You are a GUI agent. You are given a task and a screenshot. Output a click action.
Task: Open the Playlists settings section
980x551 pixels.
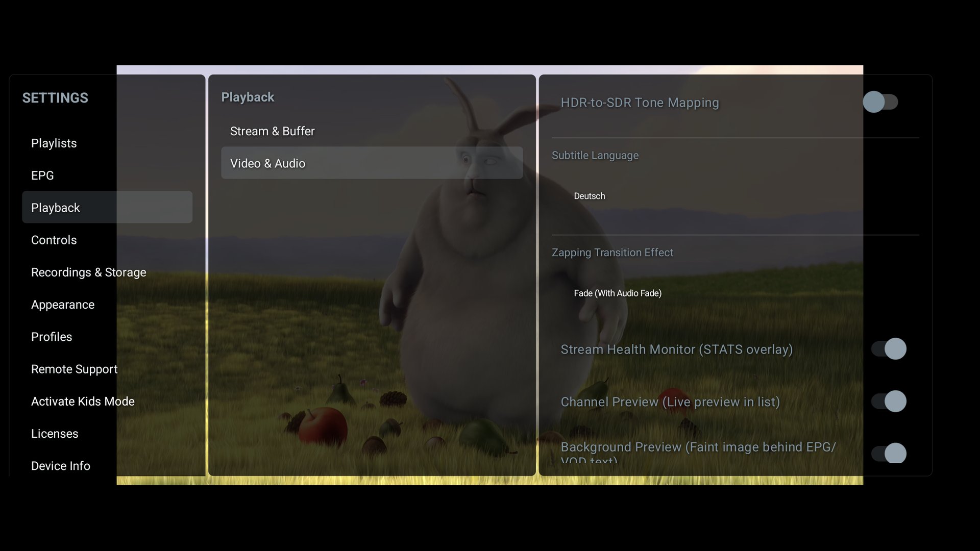[107, 143]
